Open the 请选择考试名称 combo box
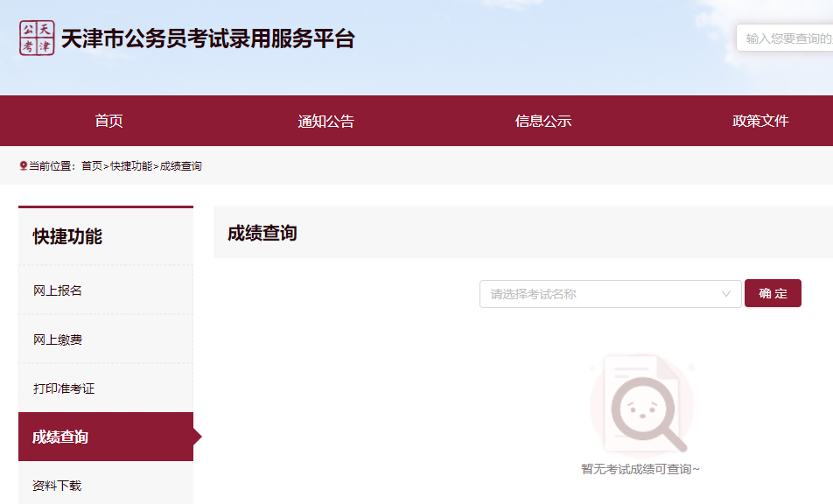The height and width of the screenshot is (504, 833). (x=604, y=294)
